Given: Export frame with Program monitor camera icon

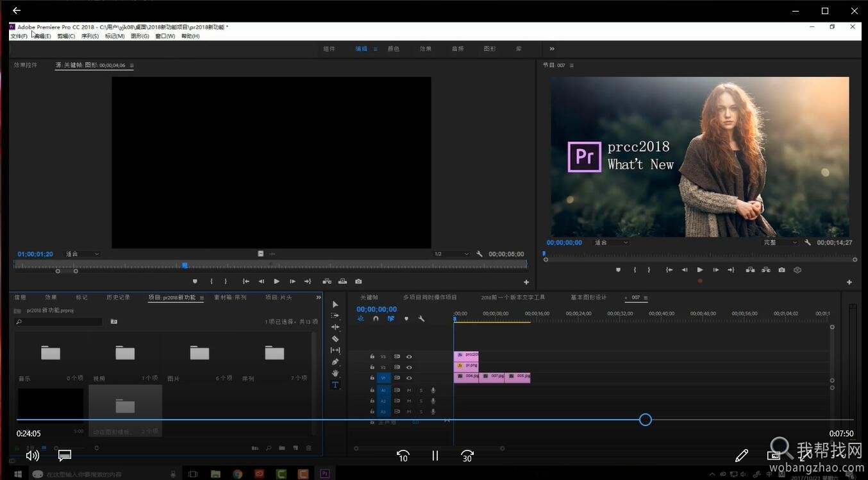Looking at the screenshot, I should [x=781, y=270].
